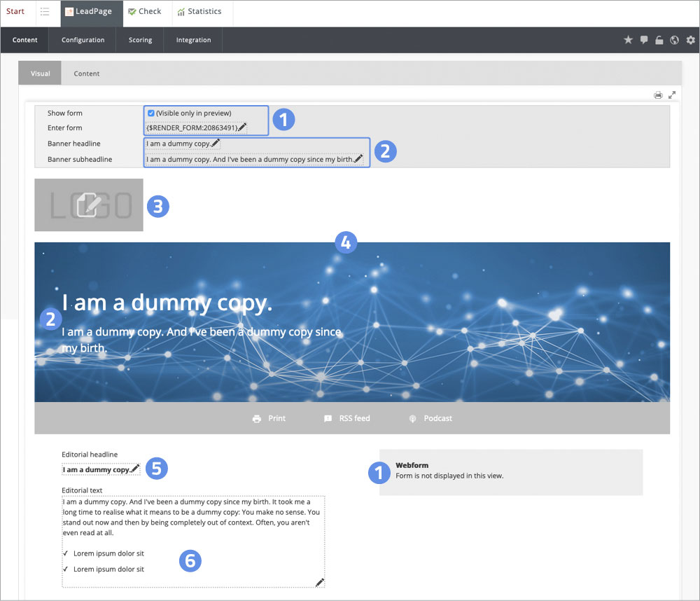Image resolution: width=700 pixels, height=601 pixels.
Task: Switch to the Scoring tab
Action: tap(140, 40)
